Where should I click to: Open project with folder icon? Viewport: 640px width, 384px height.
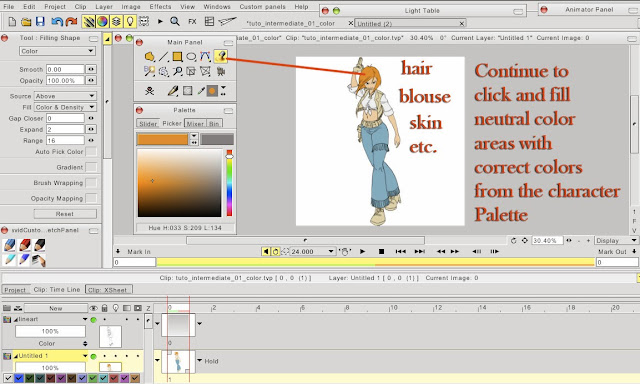pos(26,22)
